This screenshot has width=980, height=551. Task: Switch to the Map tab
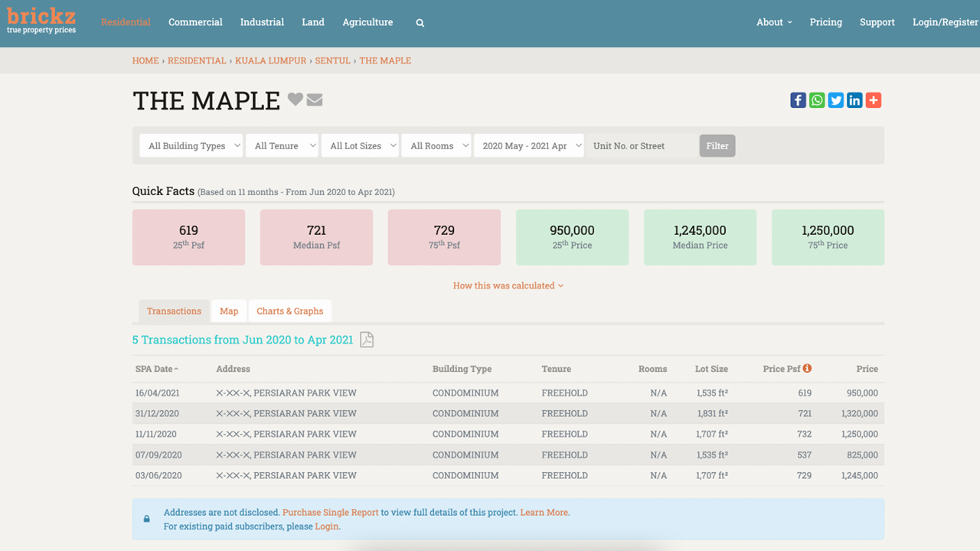(229, 311)
